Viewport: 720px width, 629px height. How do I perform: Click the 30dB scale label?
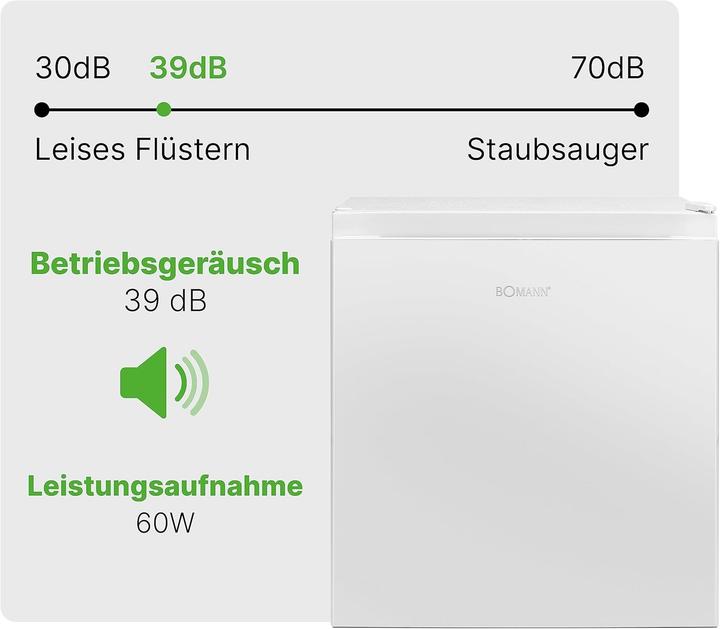point(73,68)
